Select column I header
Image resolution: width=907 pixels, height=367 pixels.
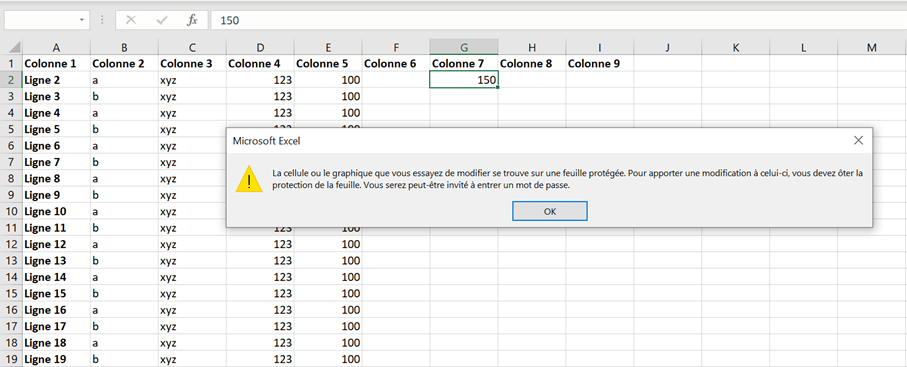pyautogui.click(x=600, y=47)
